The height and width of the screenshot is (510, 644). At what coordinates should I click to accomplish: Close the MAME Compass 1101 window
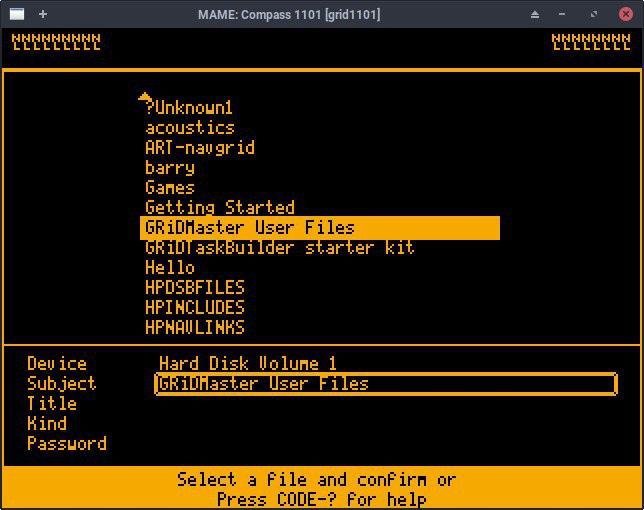coord(626,14)
